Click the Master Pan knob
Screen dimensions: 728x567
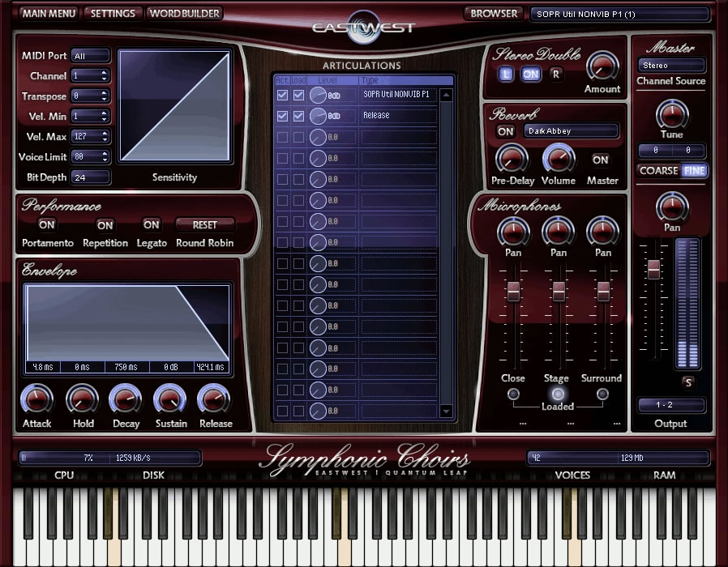pyautogui.click(x=672, y=207)
